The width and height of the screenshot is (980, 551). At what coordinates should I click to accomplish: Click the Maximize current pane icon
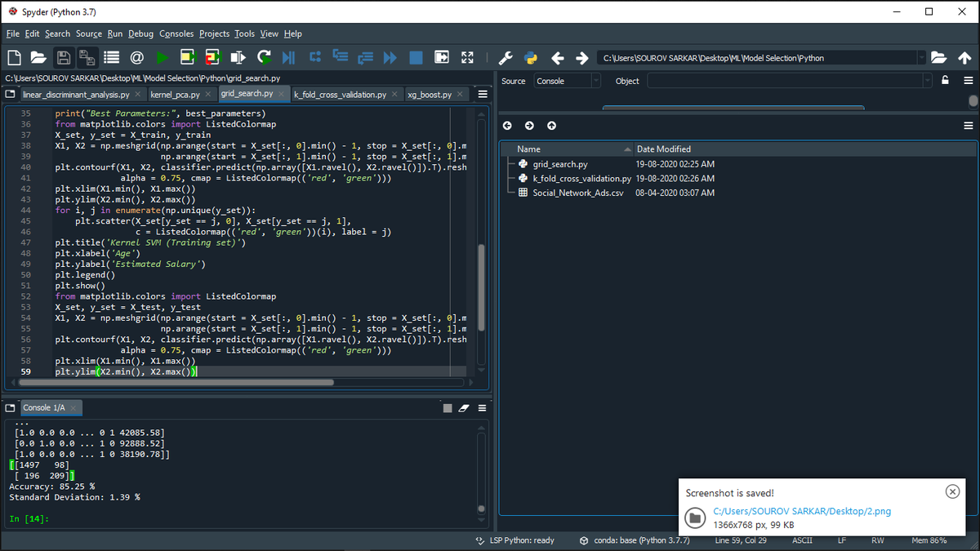click(442, 58)
